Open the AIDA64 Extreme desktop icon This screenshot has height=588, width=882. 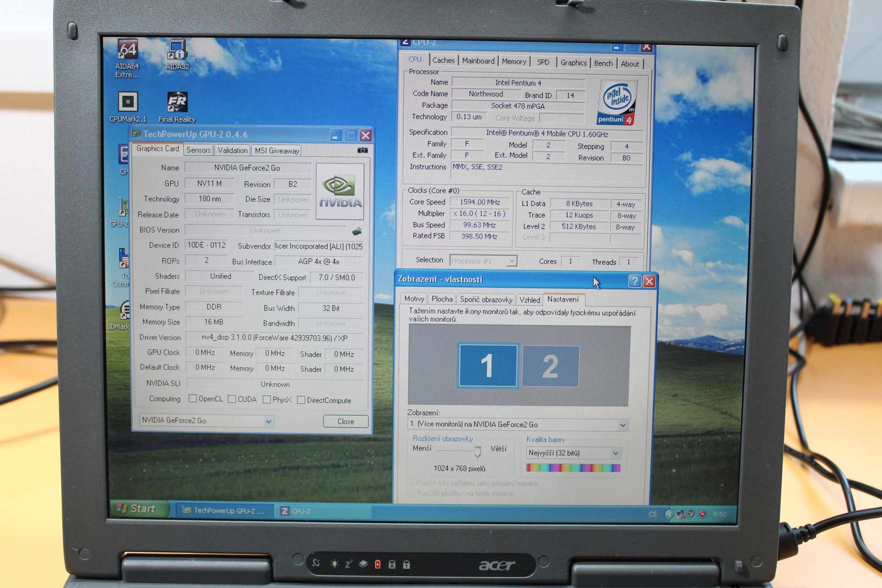click(x=127, y=57)
